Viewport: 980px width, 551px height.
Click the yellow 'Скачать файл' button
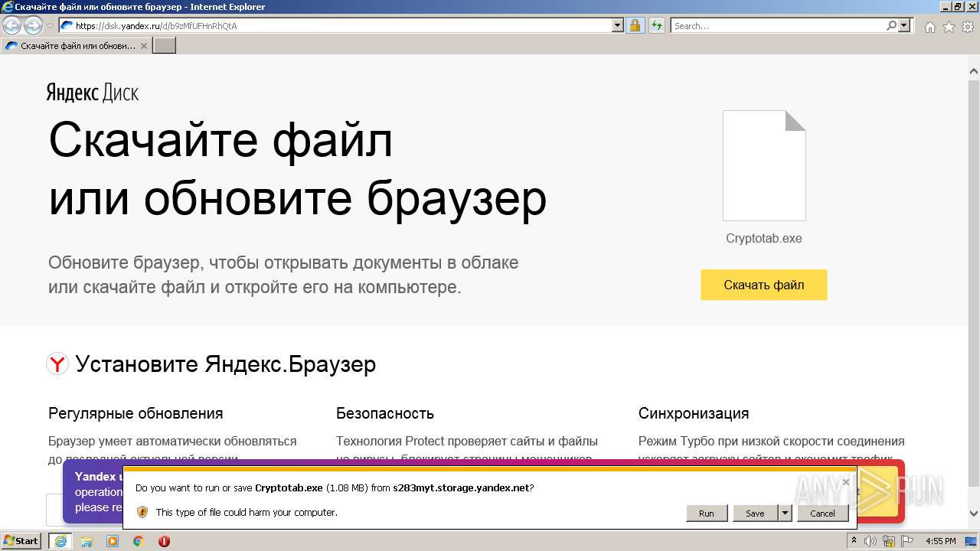coord(764,285)
